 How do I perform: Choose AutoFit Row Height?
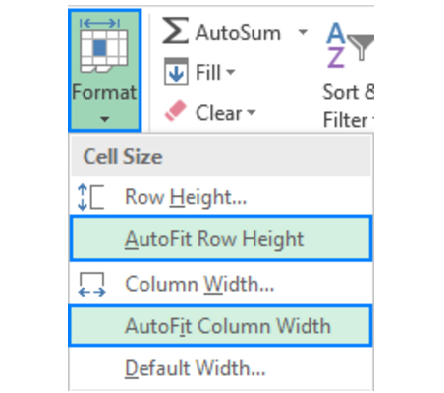[221, 238]
